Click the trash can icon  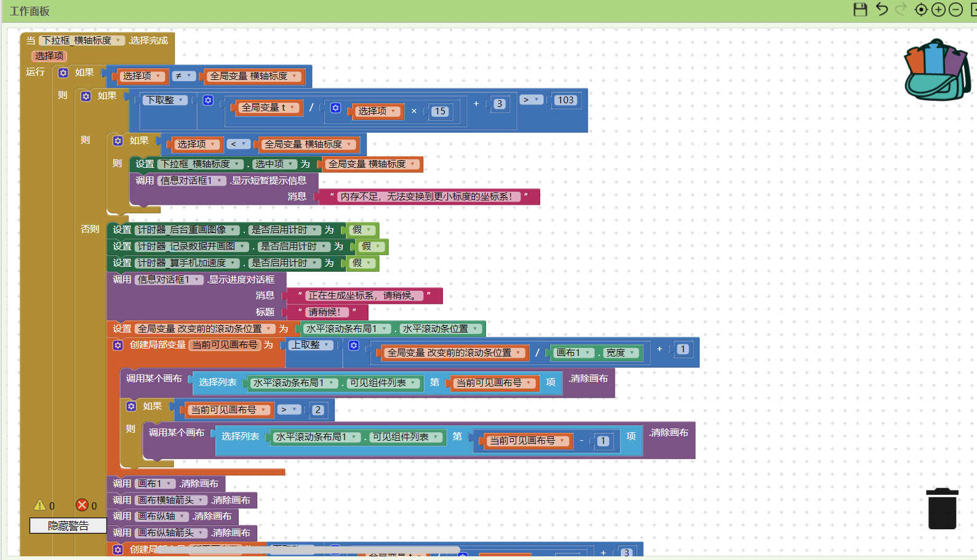942,508
